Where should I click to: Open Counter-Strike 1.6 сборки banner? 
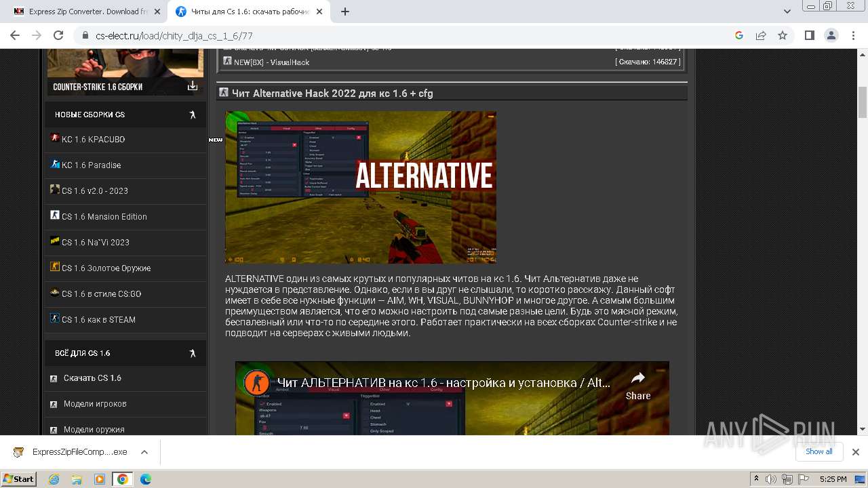125,72
